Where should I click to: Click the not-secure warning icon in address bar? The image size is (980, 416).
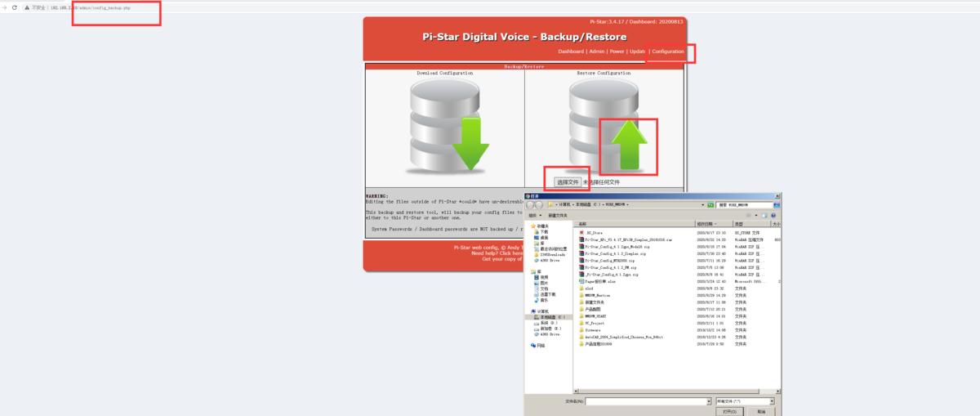27,7
